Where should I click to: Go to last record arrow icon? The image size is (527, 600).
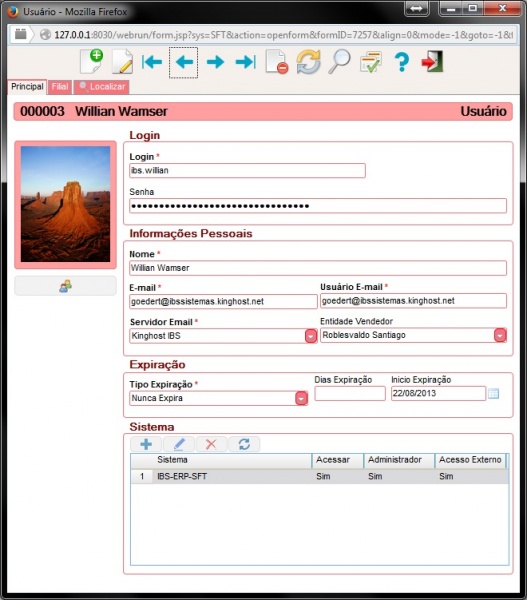pos(245,62)
